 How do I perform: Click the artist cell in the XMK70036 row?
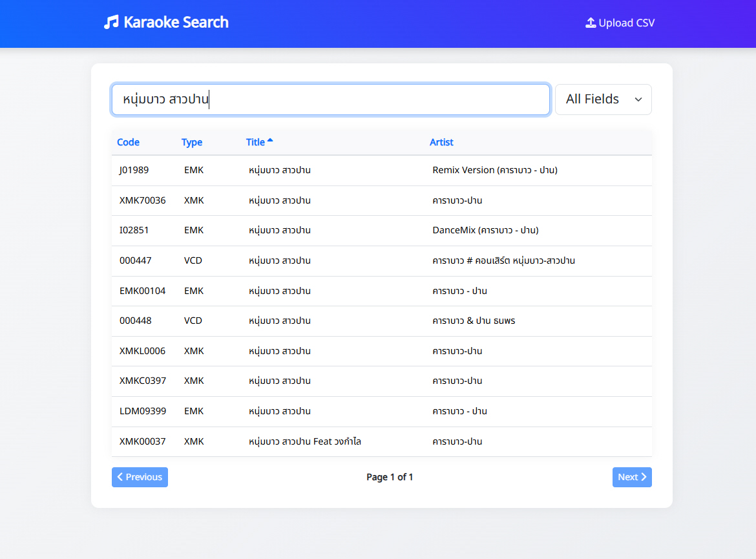click(x=457, y=200)
